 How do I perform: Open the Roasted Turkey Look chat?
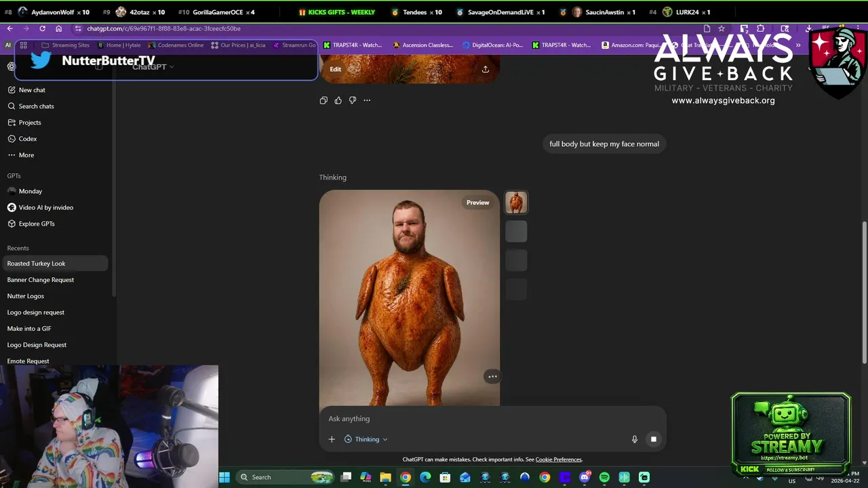pyautogui.click(x=54, y=264)
